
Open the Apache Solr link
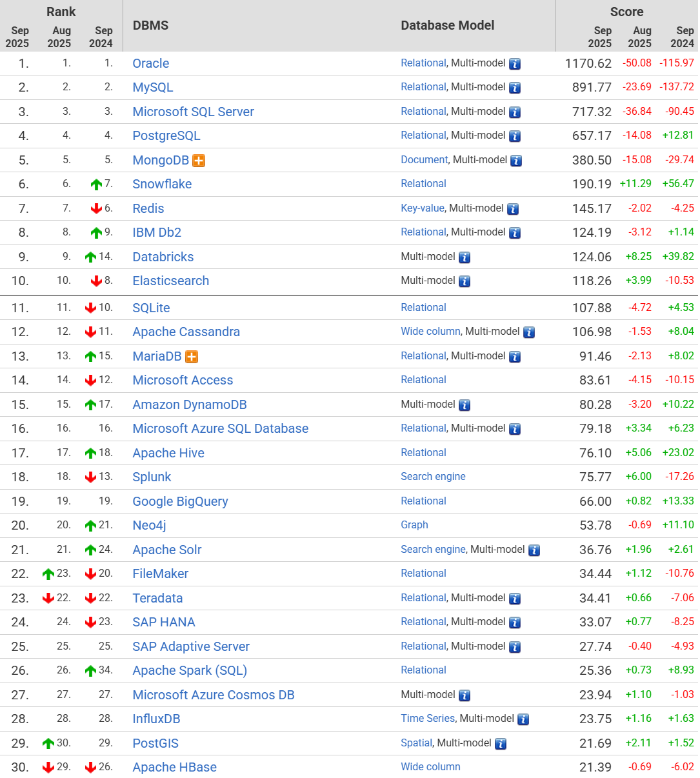167,550
